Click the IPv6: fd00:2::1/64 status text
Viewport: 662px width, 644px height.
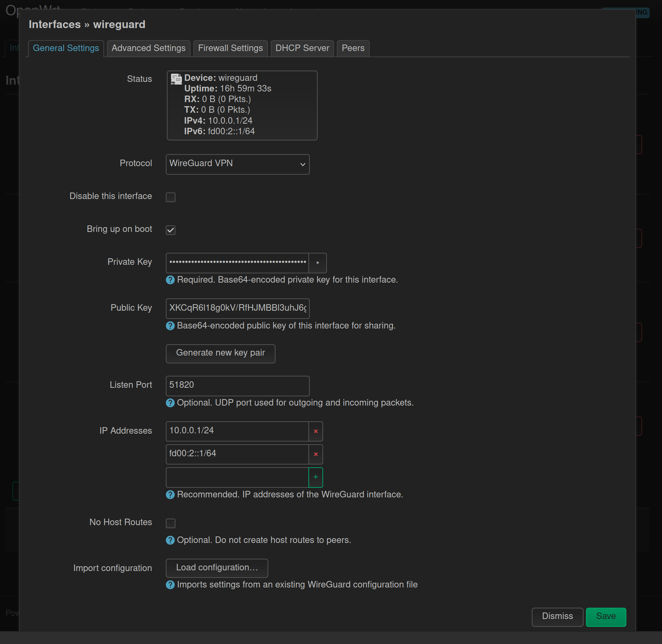click(220, 132)
